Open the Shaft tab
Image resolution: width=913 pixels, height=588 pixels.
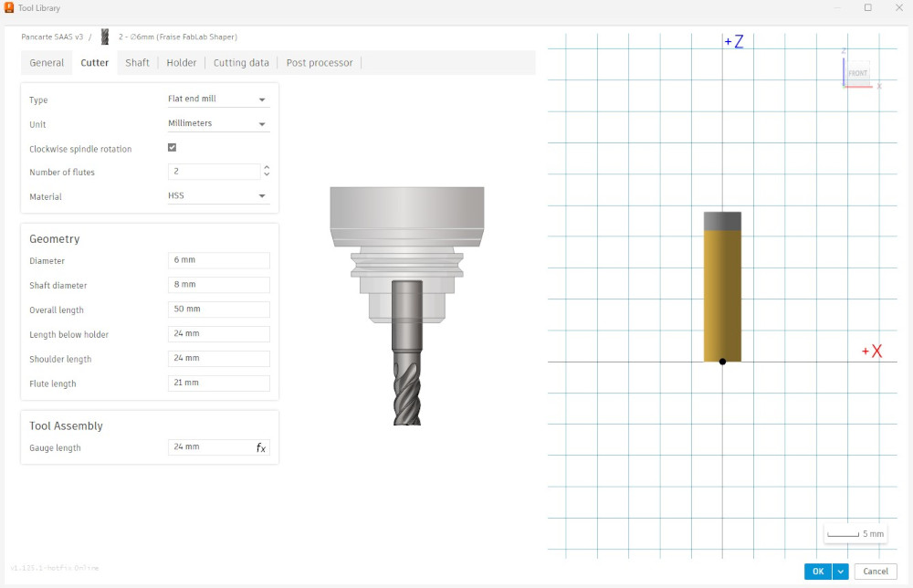click(x=138, y=63)
